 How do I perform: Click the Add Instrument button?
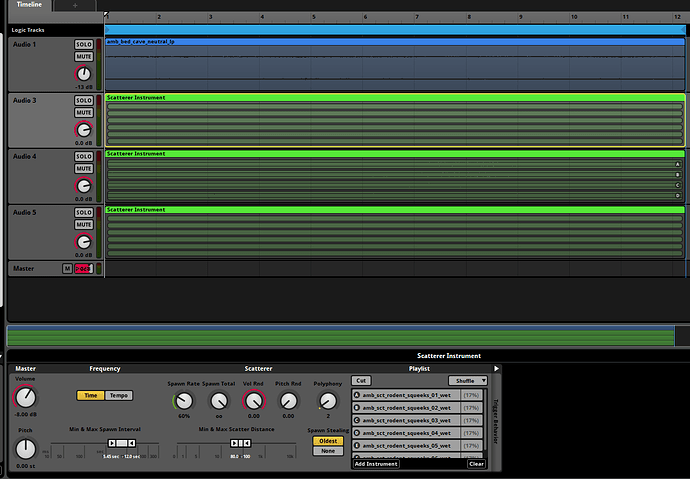tap(376, 464)
